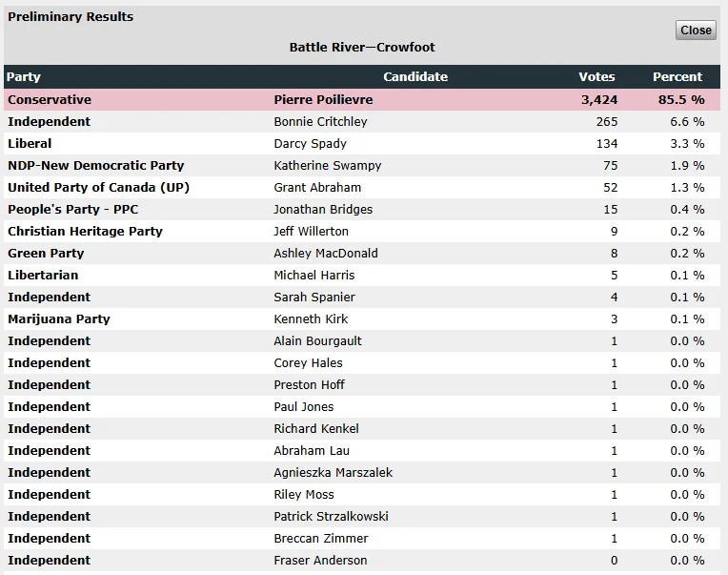This screenshot has width=728, height=575.
Task: Click the Green Party cell
Action: pos(46,253)
